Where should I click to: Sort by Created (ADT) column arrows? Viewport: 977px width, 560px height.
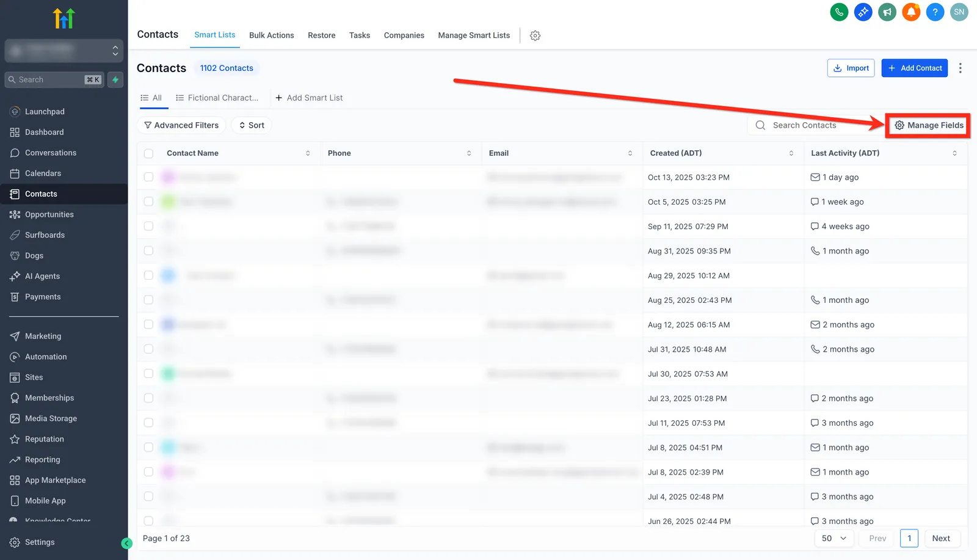tap(791, 153)
